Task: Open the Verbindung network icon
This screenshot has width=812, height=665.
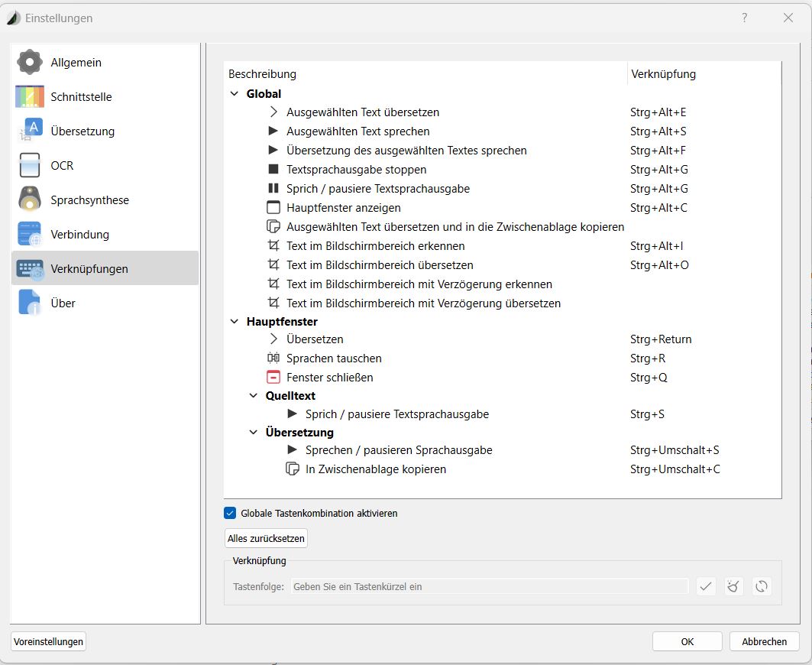Action: pos(30,234)
